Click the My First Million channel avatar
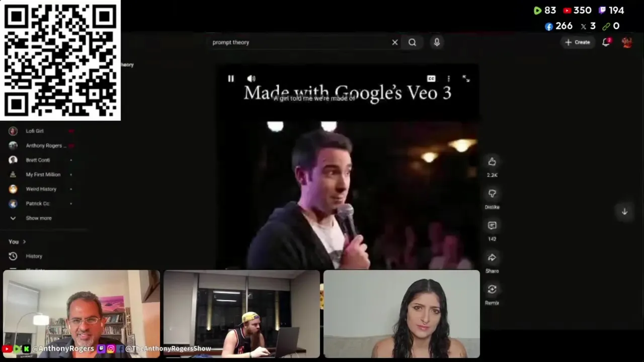 [13, 174]
